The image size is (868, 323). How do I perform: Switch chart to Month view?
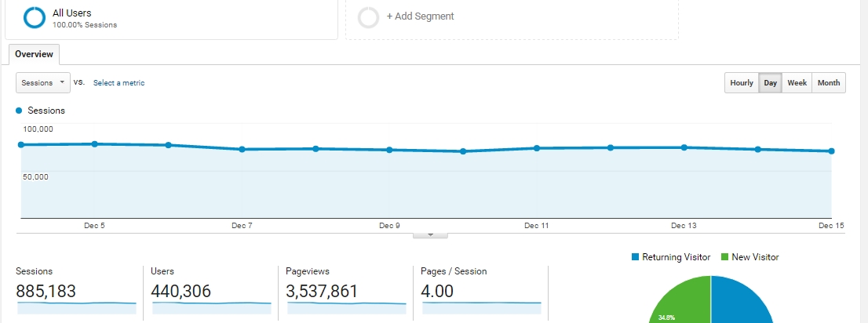pyautogui.click(x=829, y=83)
